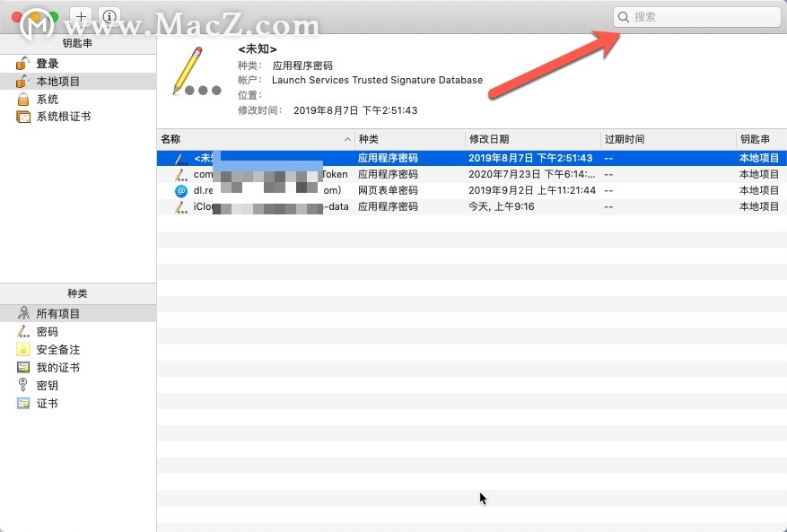The width and height of the screenshot is (787, 532).
Task: Sort list by 过期时间 column header
Action: (669, 139)
